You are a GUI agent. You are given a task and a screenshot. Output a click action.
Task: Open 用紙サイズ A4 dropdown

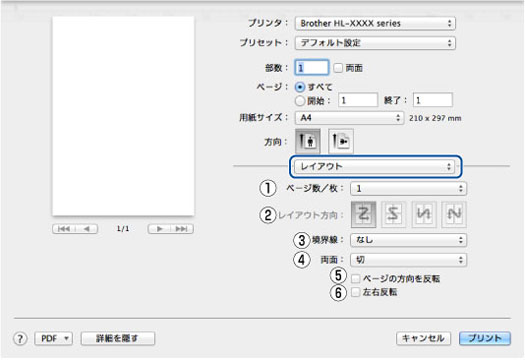click(x=349, y=118)
